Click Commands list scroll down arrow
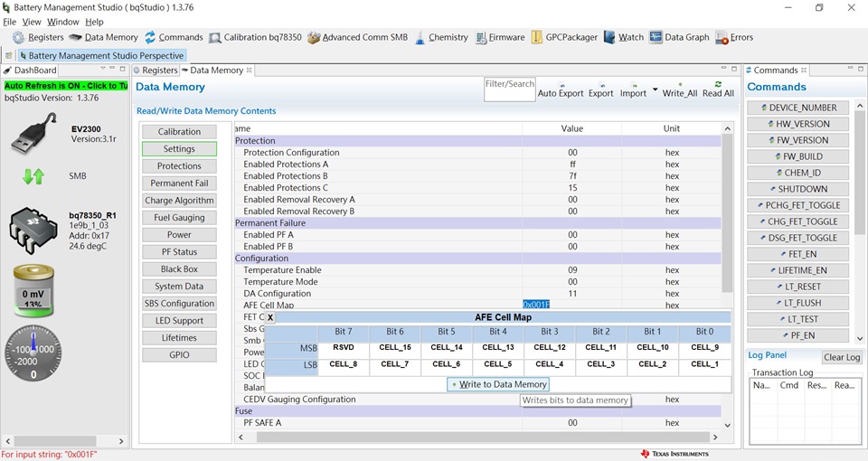This screenshot has height=461, width=868. [x=860, y=338]
